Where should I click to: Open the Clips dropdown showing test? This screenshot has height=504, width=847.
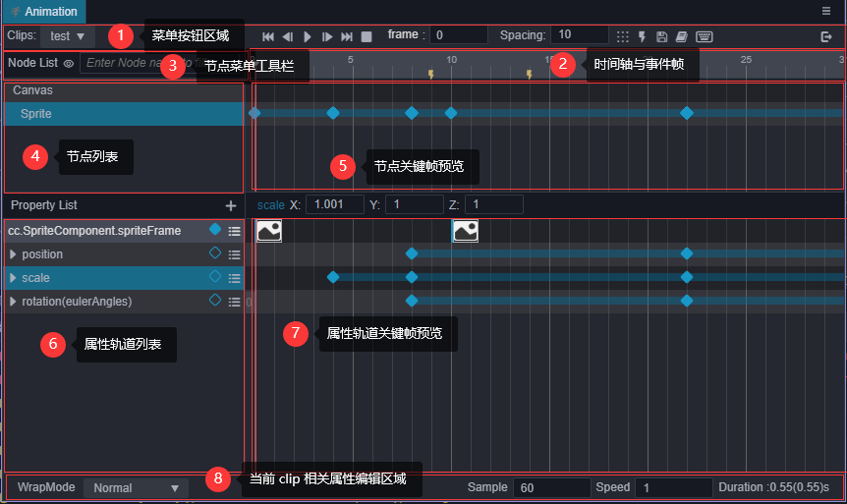pos(67,36)
